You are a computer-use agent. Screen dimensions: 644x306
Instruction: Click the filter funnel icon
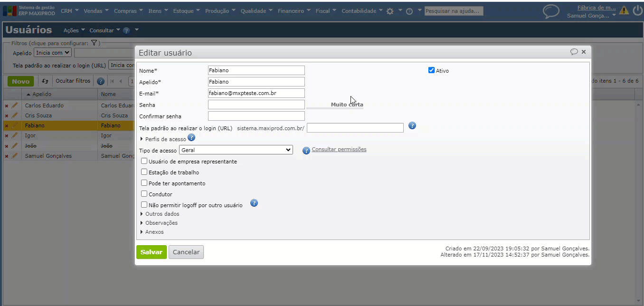pyautogui.click(x=94, y=43)
